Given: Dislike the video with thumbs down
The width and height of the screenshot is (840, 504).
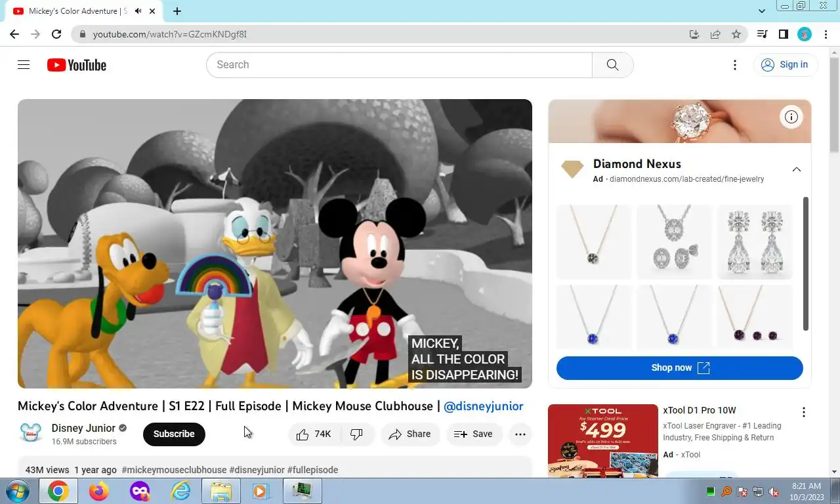Looking at the screenshot, I should tap(357, 434).
